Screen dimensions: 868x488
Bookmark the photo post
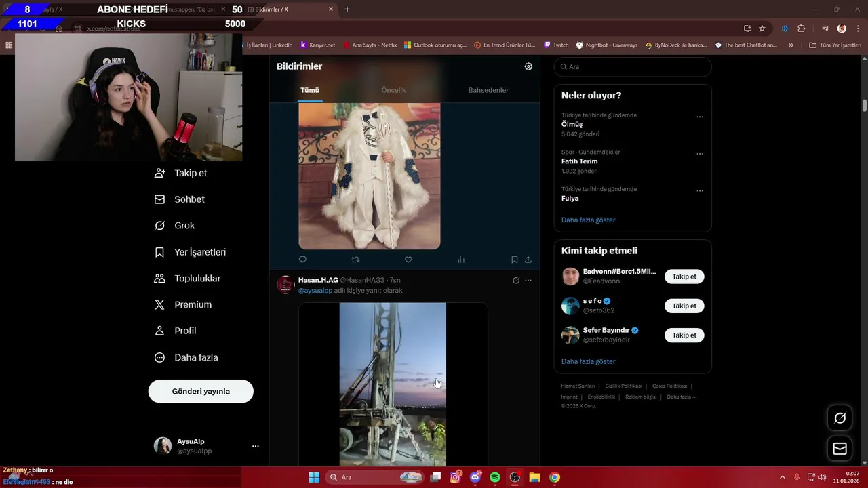pos(515,260)
